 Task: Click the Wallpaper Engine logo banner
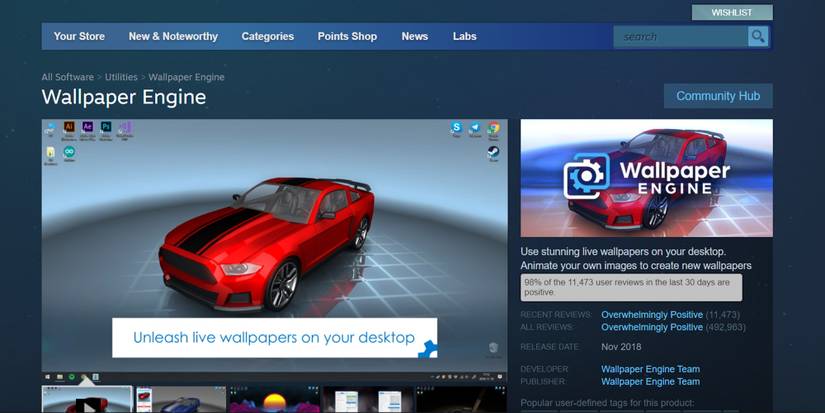click(646, 178)
